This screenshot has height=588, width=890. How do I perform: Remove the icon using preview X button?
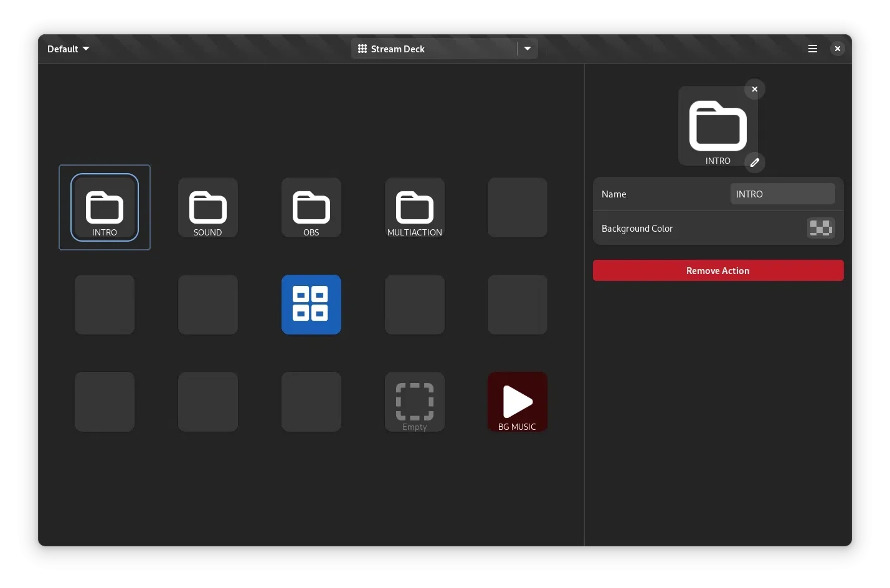click(x=755, y=89)
